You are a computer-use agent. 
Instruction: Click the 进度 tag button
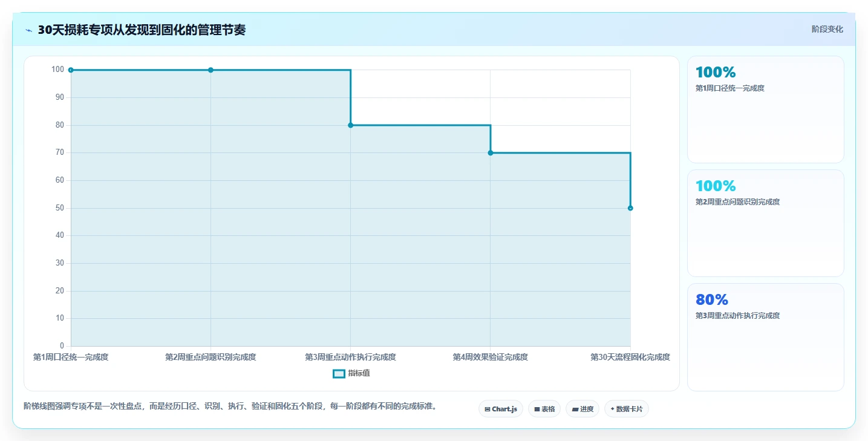point(582,409)
